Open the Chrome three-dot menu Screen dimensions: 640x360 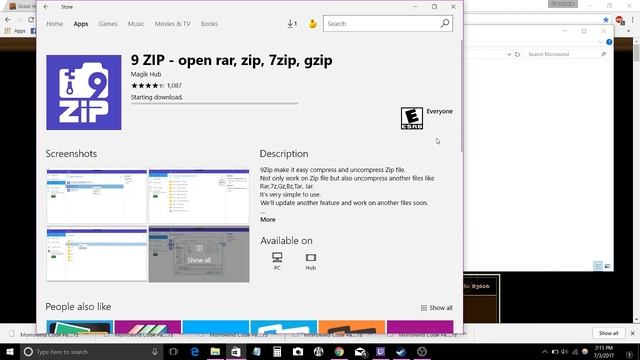pos(633,20)
